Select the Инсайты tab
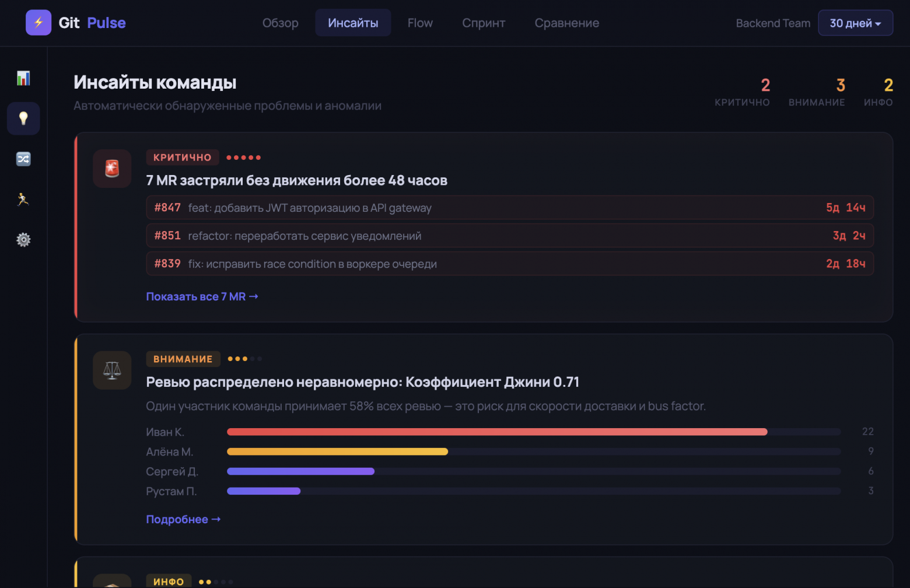The image size is (910, 588). pyautogui.click(x=353, y=23)
